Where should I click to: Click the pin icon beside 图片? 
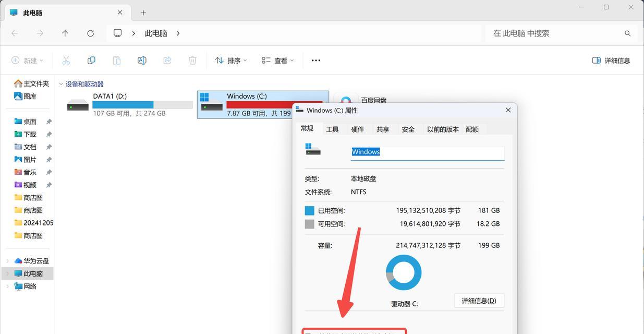[x=49, y=160]
